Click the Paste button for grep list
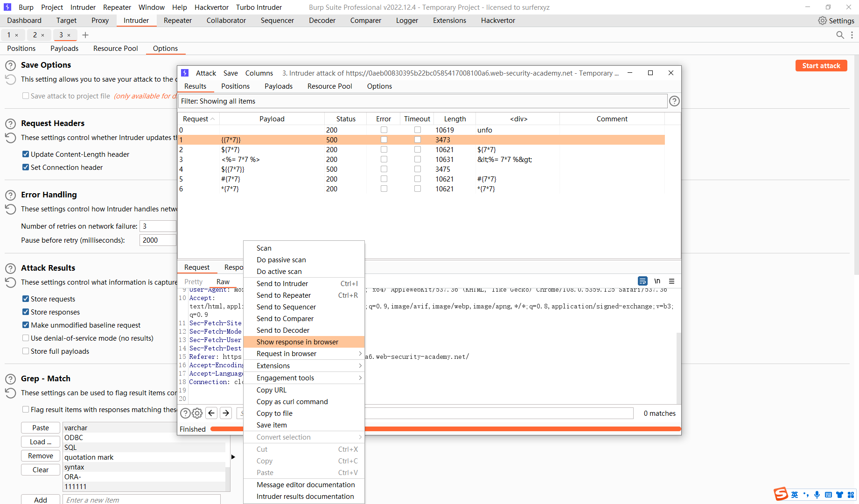The width and height of the screenshot is (859, 504). [x=41, y=428]
